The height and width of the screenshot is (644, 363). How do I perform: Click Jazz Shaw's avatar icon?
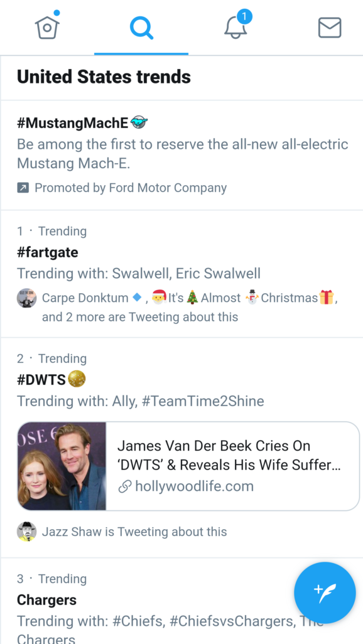27,532
